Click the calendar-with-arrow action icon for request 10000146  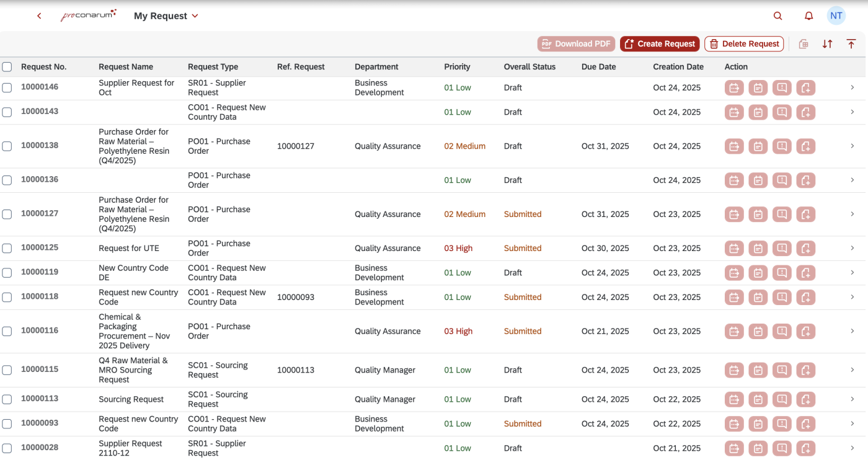click(734, 88)
